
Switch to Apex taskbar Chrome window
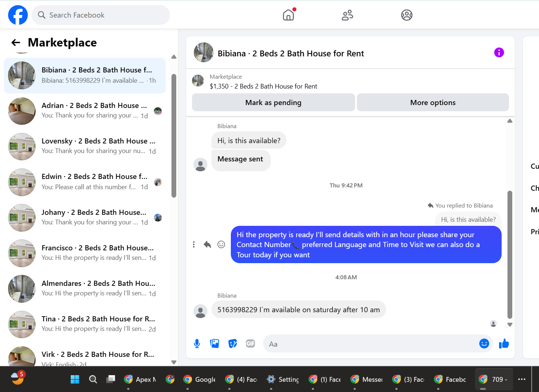coord(140,380)
